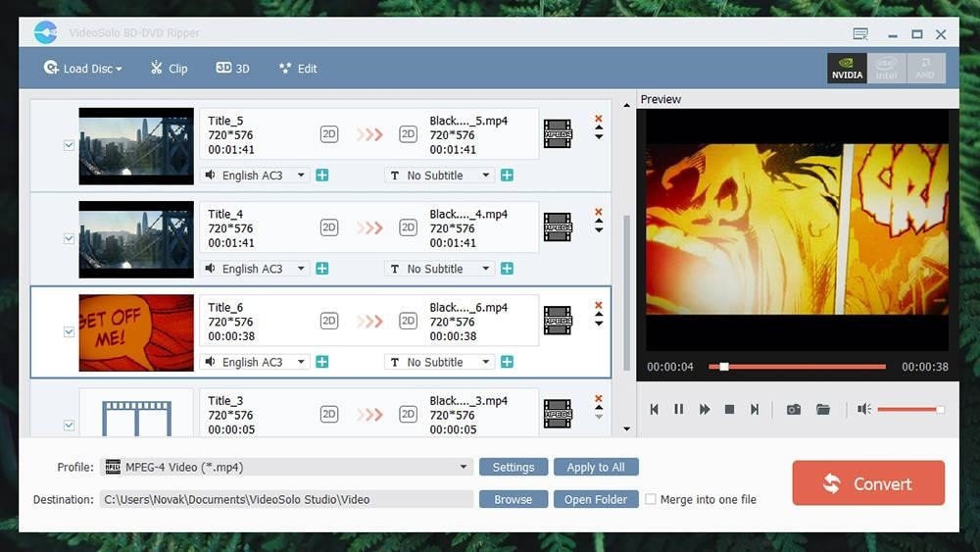The width and height of the screenshot is (980, 552).
Task: Open MPEG4 format icon for Title_6
Action: pyautogui.click(x=558, y=320)
